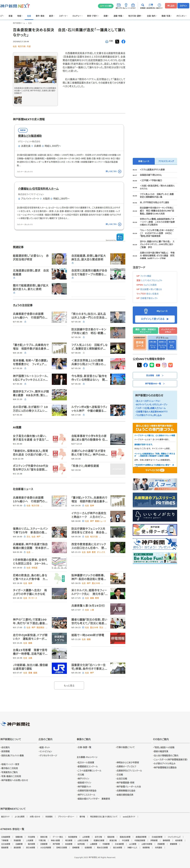Click the 神戸新聞NEXT logo
The image size is (190, 868).
(15, 6)
